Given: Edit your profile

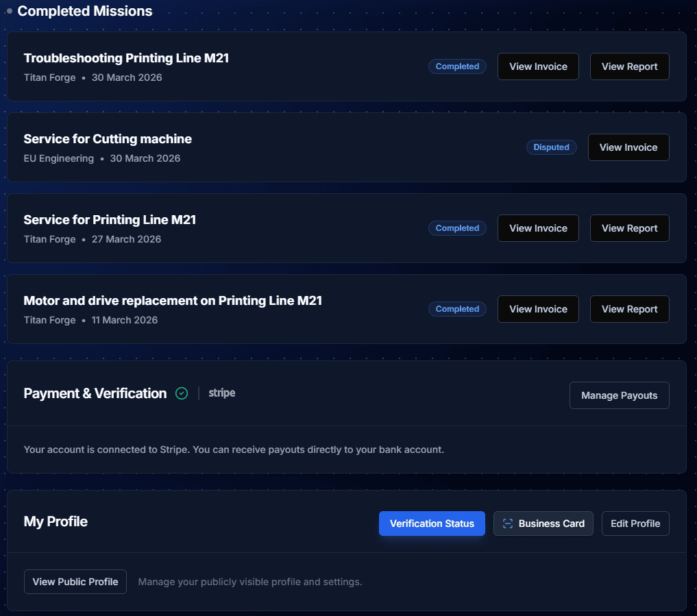Looking at the screenshot, I should (x=635, y=523).
